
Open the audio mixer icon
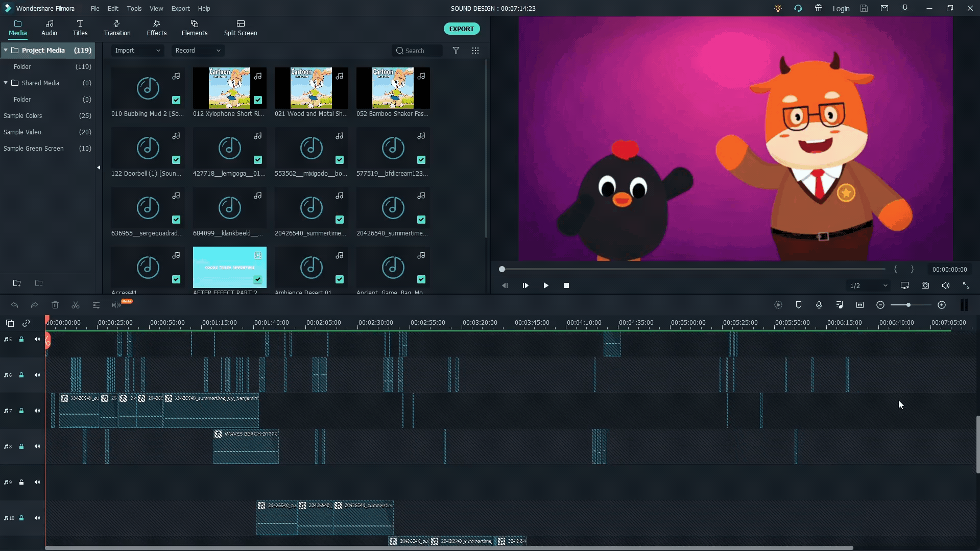tap(840, 305)
